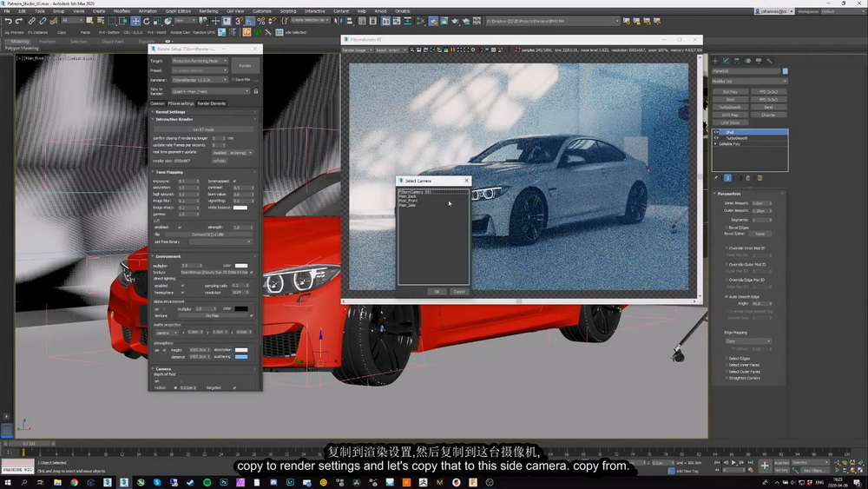
Task: Open Chrome from the Windows taskbar
Action: pos(74,482)
